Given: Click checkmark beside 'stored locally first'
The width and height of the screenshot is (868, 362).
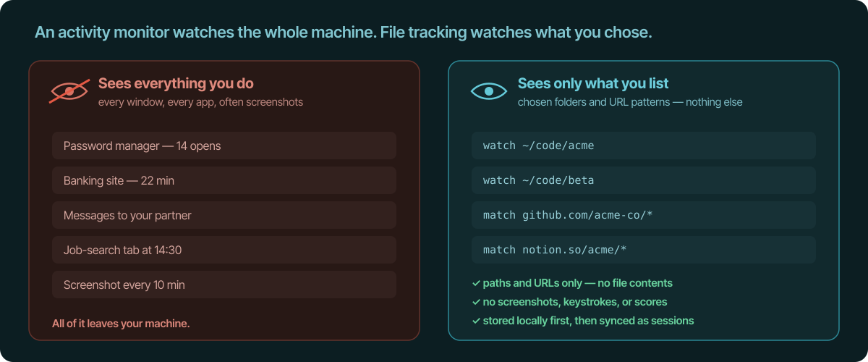Looking at the screenshot, I should (x=476, y=321).
